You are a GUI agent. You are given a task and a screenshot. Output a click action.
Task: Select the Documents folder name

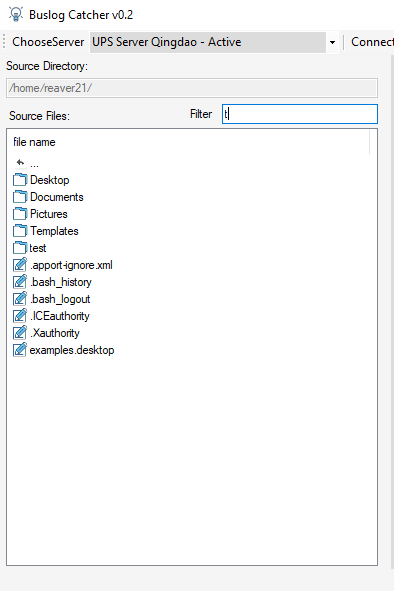57,197
